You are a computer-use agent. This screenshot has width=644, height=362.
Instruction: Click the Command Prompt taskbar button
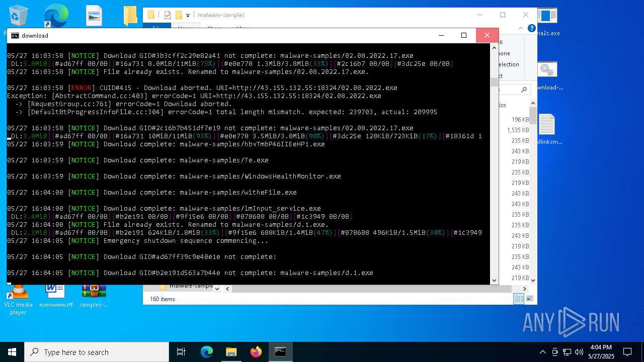click(x=280, y=352)
